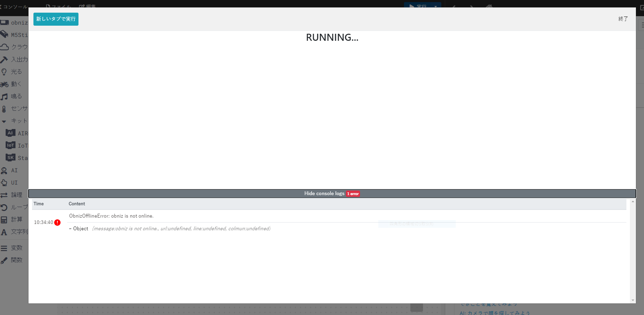The image size is (644, 315).
Task: Expand the Object error details arrow
Action: [71, 229]
